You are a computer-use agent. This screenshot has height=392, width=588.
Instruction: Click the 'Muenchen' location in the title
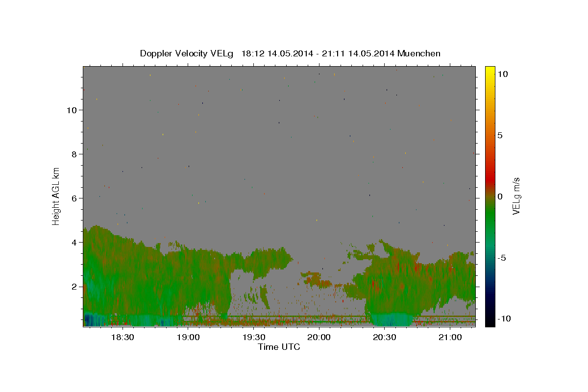[x=419, y=53]
